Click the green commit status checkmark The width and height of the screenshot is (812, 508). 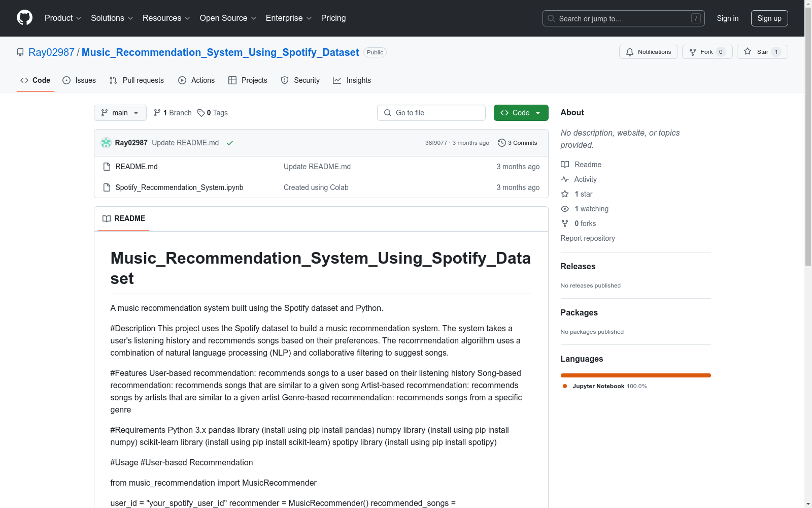(x=230, y=143)
